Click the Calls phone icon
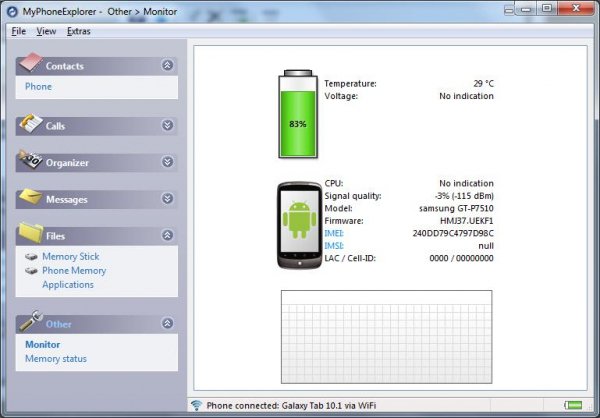Viewport: 600px width, 418px height. pyautogui.click(x=31, y=123)
